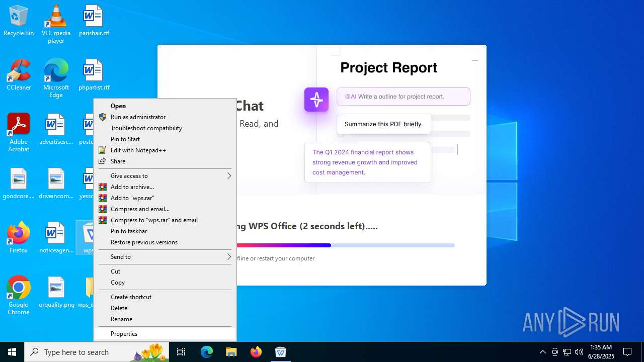Click the purple AI sparkle icon in installer
The image size is (644, 362).
pos(316,100)
